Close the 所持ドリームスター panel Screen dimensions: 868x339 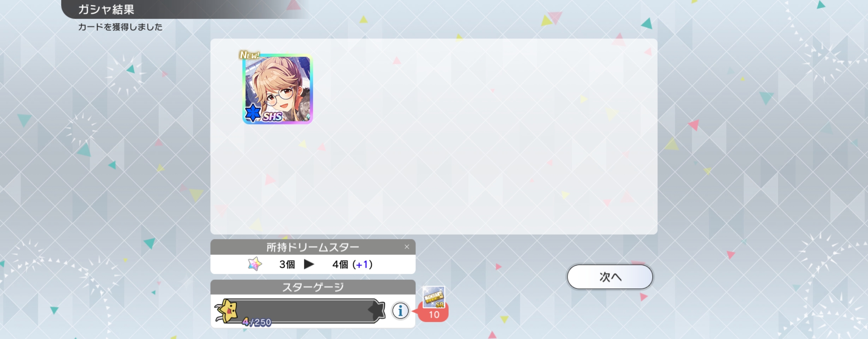point(407,247)
